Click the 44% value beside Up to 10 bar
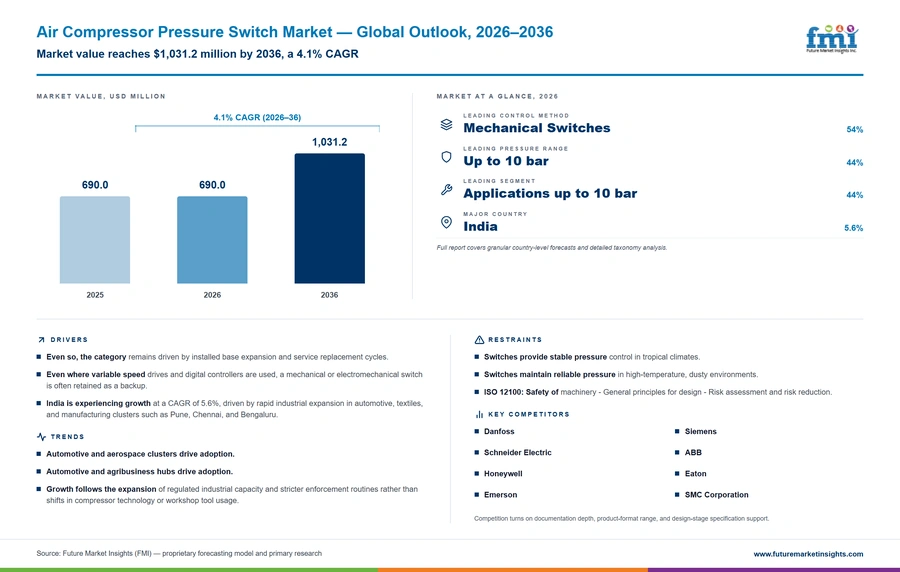This screenshot has height=572, width=900. click(x=855, y=163)
